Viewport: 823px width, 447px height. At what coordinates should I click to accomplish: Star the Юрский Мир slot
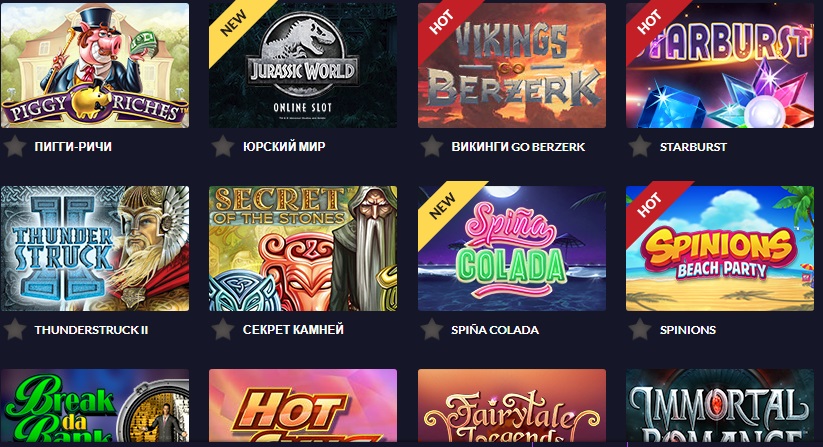223,146
